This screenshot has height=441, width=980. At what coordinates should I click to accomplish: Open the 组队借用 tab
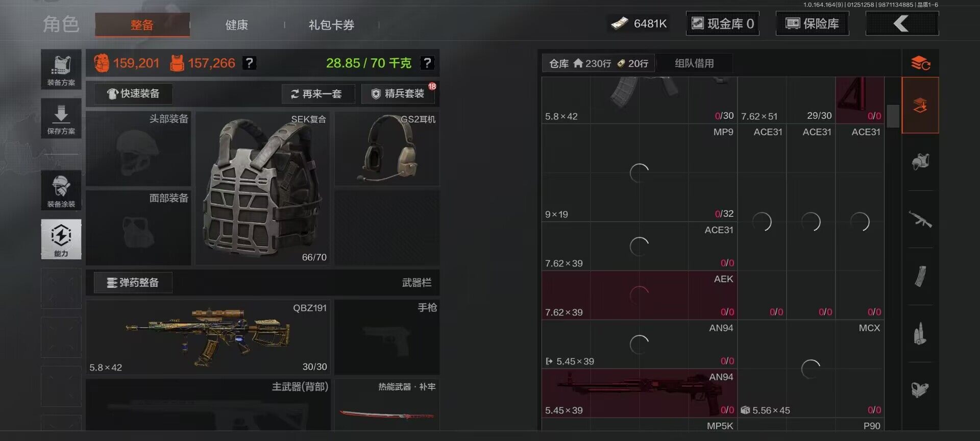[694, 63]
